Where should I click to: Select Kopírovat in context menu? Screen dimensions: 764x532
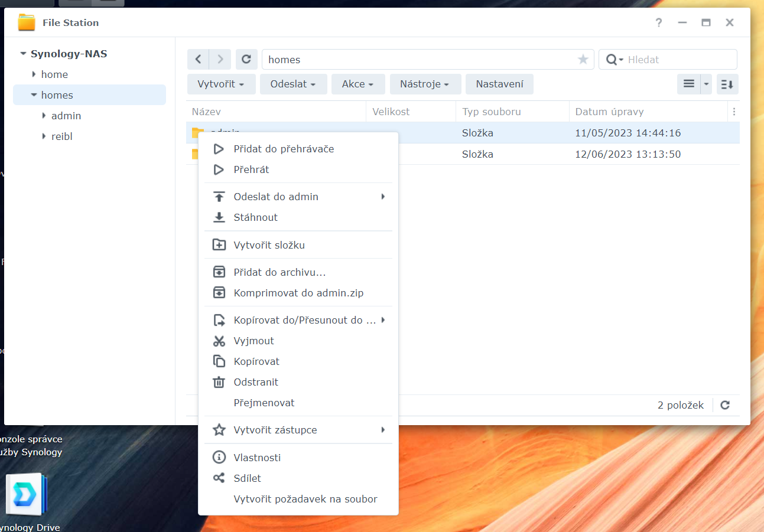[x=298, y=361]
